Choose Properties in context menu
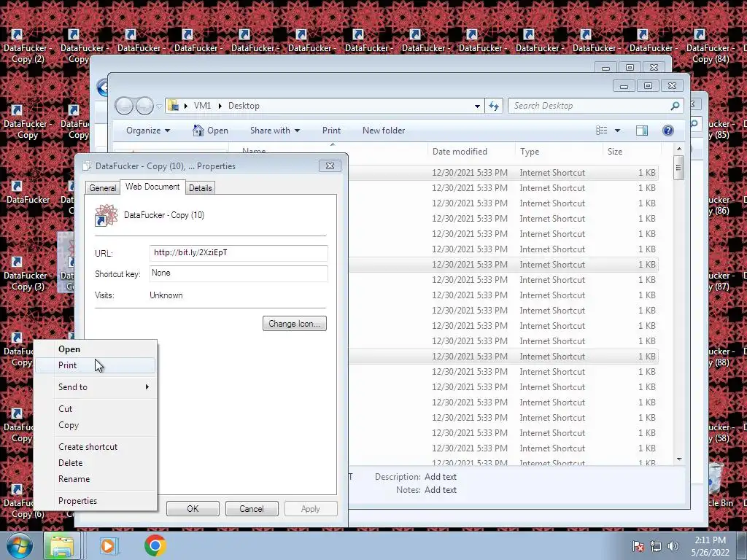The height and width of the screenshot is (560, 747). coord(96,501)
